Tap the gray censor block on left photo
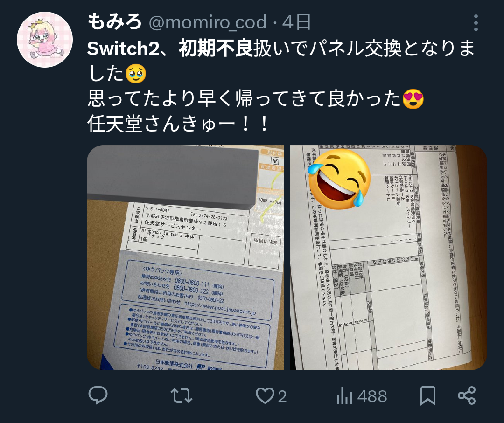The height and width of the screenshot is (423, 504). coord(173,177)
